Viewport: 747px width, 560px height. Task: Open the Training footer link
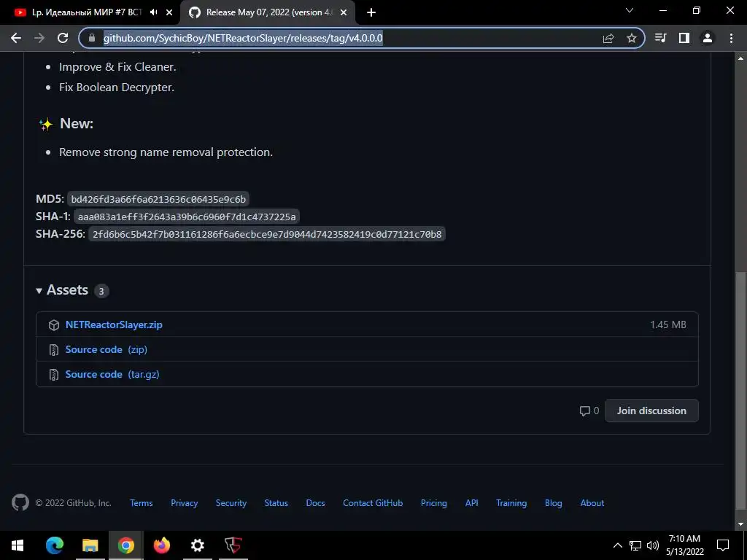tap(511, 503)
